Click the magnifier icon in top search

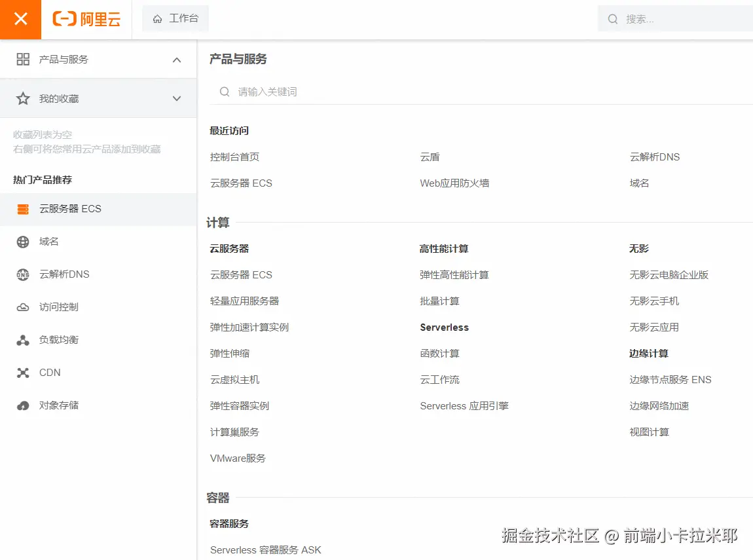[612, 19]
